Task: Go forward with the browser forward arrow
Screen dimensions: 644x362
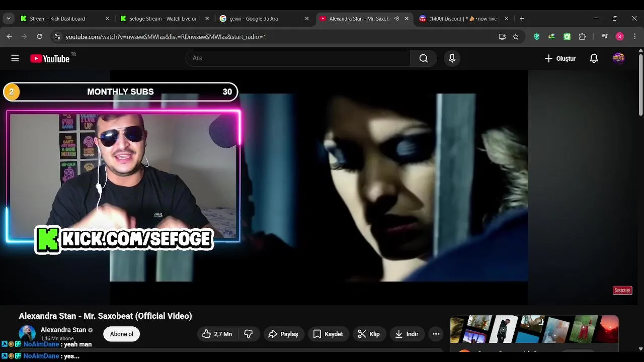Action: click(24, 37)
